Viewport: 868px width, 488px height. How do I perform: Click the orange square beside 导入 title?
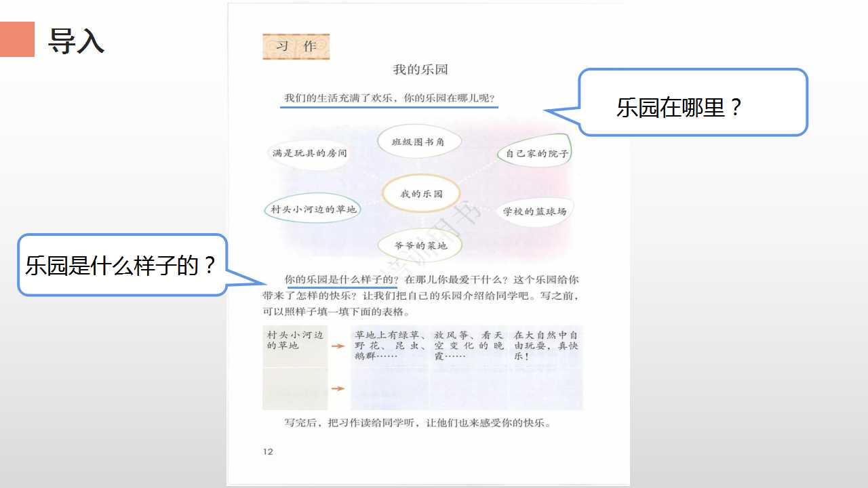point(17,39)
